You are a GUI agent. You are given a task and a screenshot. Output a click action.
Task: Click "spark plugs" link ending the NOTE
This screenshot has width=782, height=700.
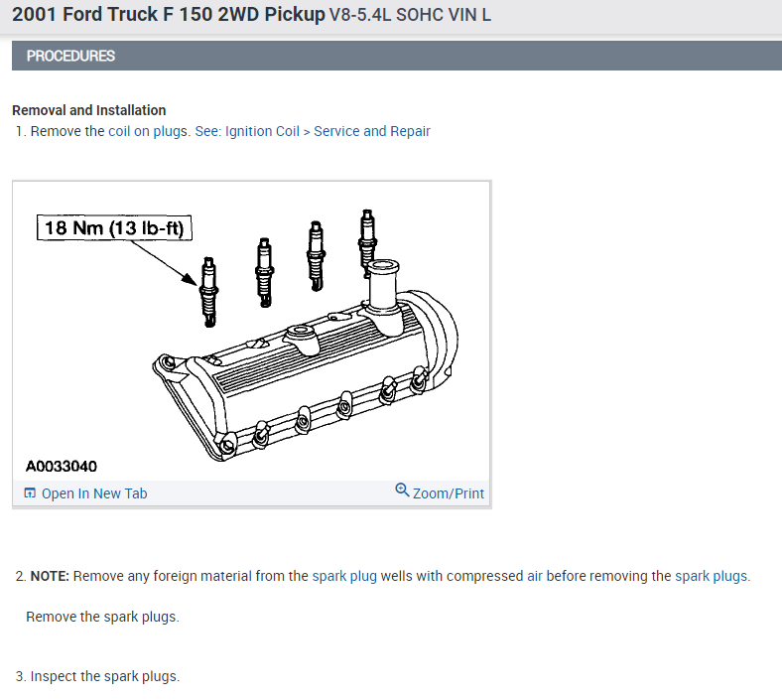tap(712, 576)
